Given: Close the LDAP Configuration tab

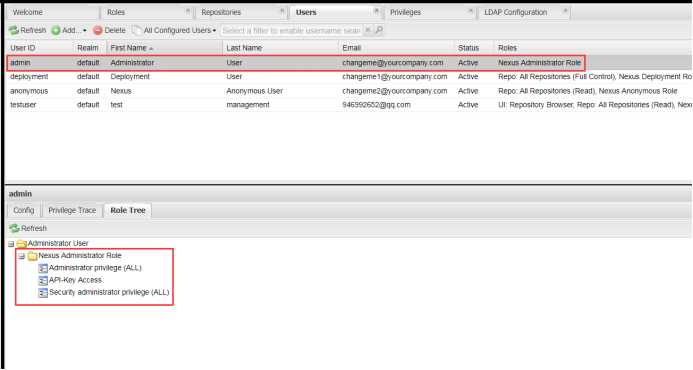Looking at the screenshot, I should point(565,11).
